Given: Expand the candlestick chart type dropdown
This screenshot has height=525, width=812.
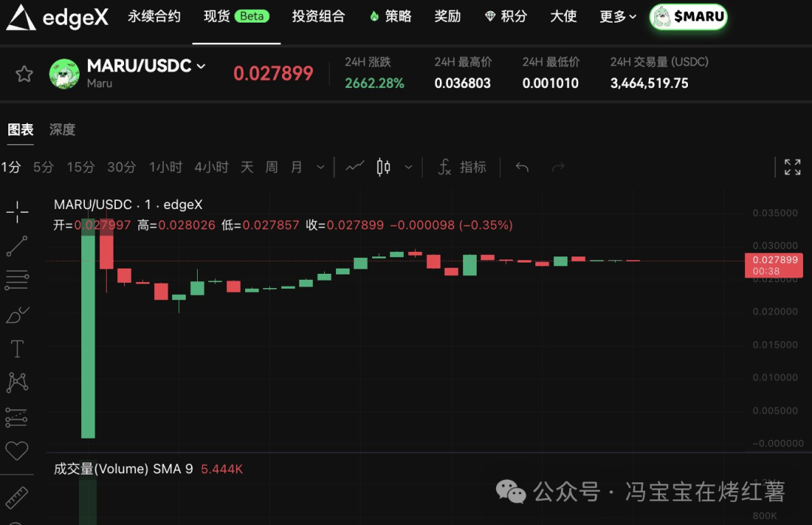Looking at the screenshot, I should point(408,167).
